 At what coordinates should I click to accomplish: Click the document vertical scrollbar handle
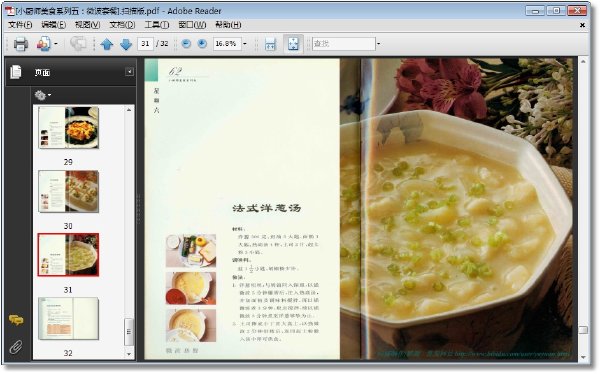coord(583,330)
